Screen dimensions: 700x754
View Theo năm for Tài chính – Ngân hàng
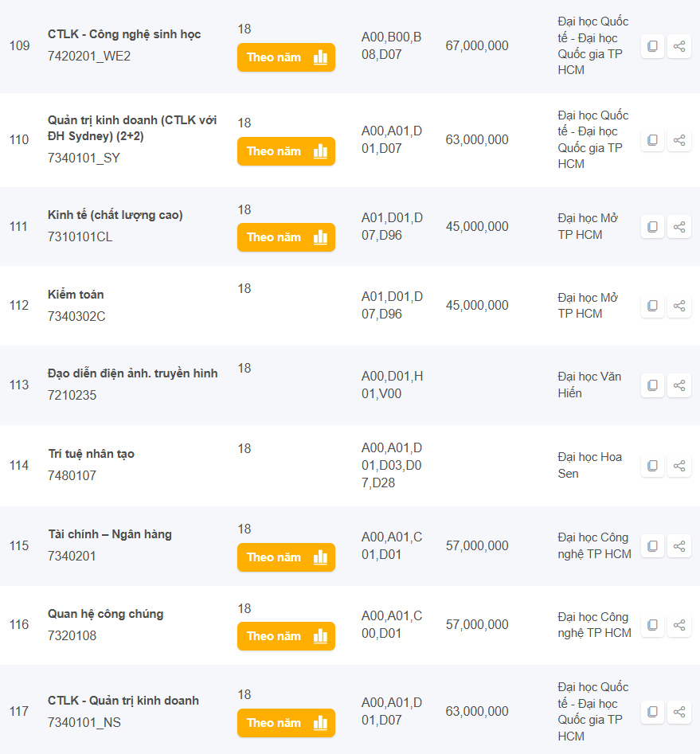click(286, 557)
